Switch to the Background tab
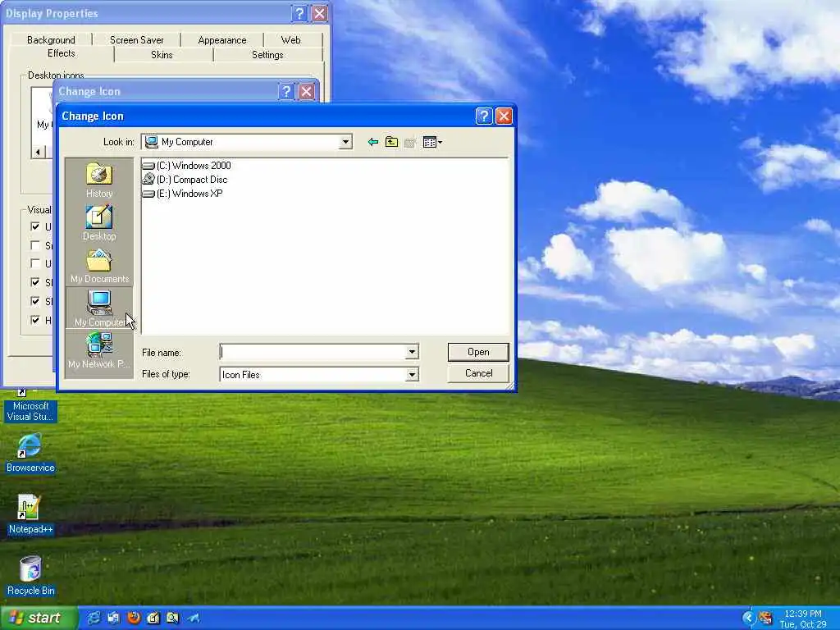Viewport: 840px width, 630px height. 51,40
